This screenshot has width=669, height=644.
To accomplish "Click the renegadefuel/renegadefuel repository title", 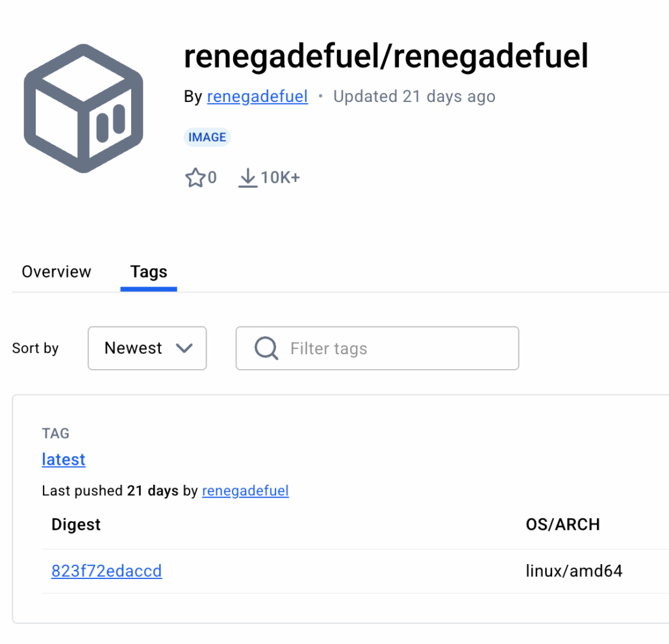I will click(386, 56).
